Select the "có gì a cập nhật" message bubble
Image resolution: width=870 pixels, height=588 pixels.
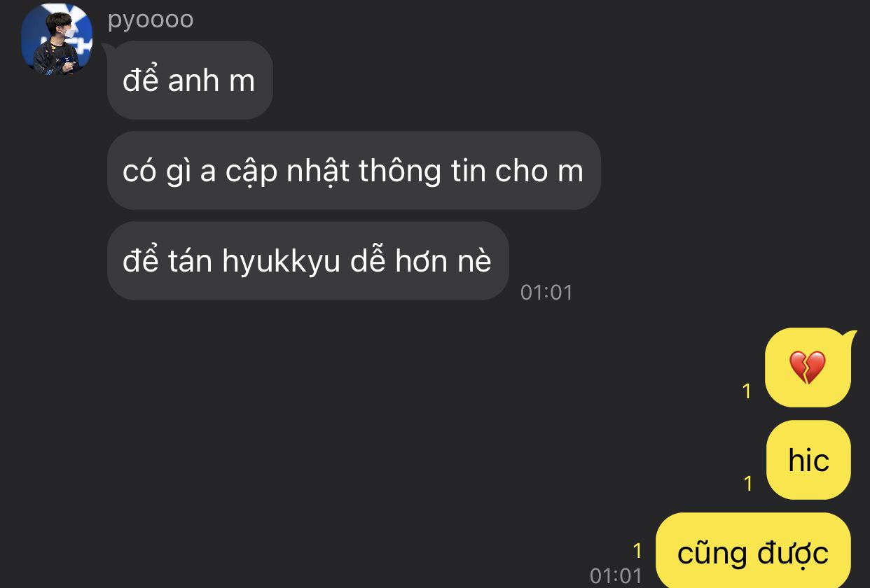[x=354, y=171]
